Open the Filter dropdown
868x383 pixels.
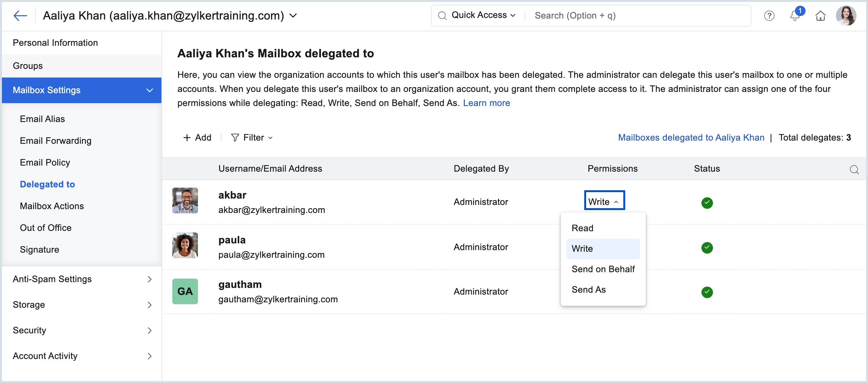pos(252,137)
